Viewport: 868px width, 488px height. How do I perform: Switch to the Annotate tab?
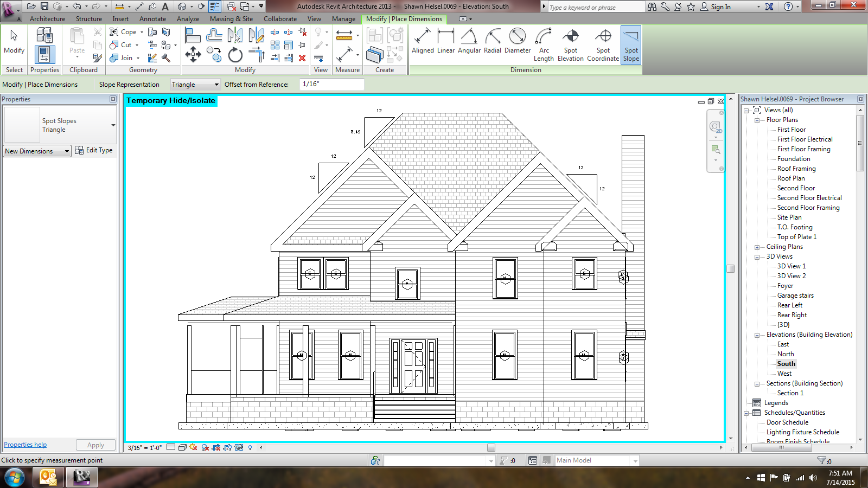tap(153, 19)
